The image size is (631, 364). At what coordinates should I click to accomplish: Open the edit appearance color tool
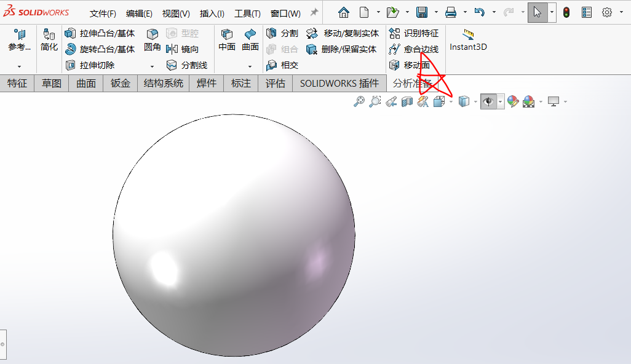[x=512, y=101]
